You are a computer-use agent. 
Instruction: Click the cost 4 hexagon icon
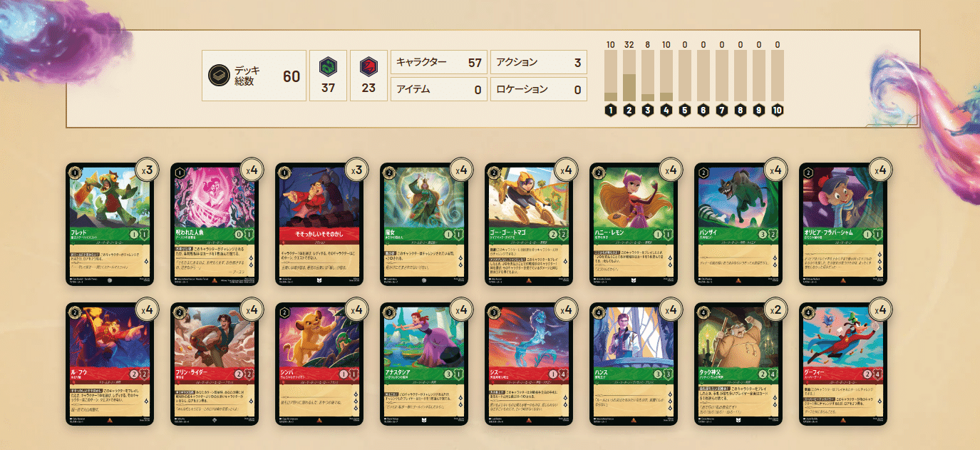666,111
